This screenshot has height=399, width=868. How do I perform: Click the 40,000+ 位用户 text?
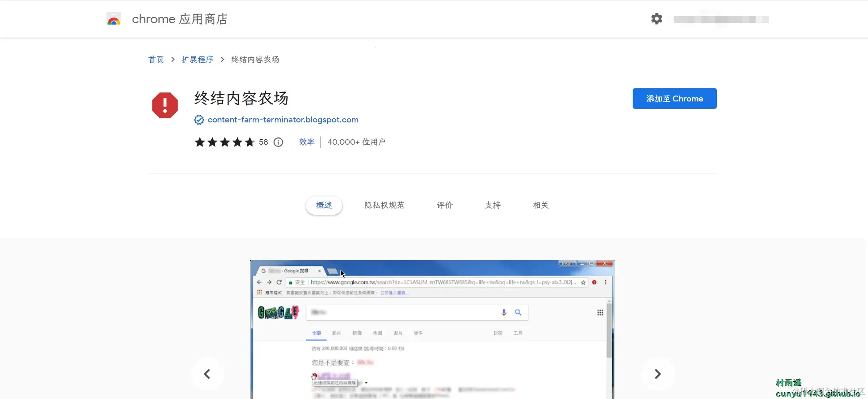pyautogui.click(x=356, y=142)
